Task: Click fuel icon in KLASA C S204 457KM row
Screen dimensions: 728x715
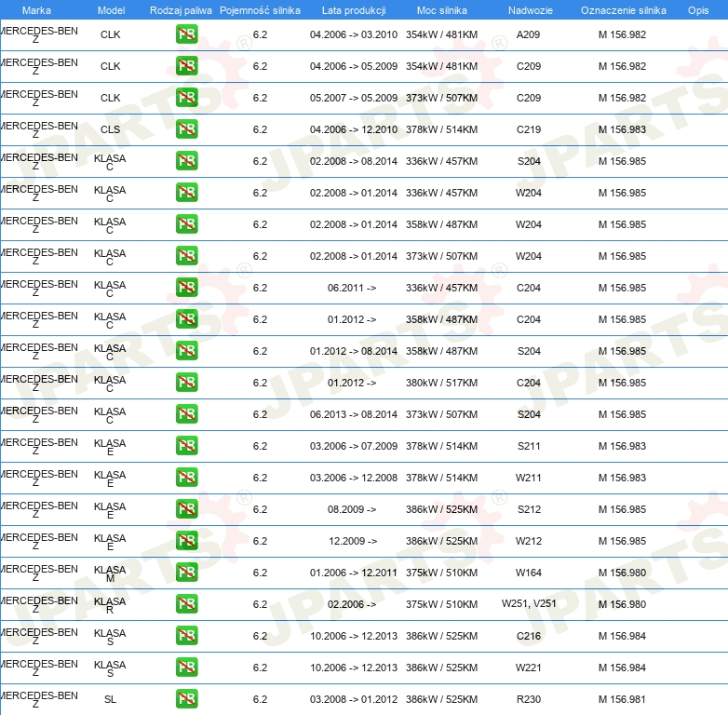Action: [186, 161]
